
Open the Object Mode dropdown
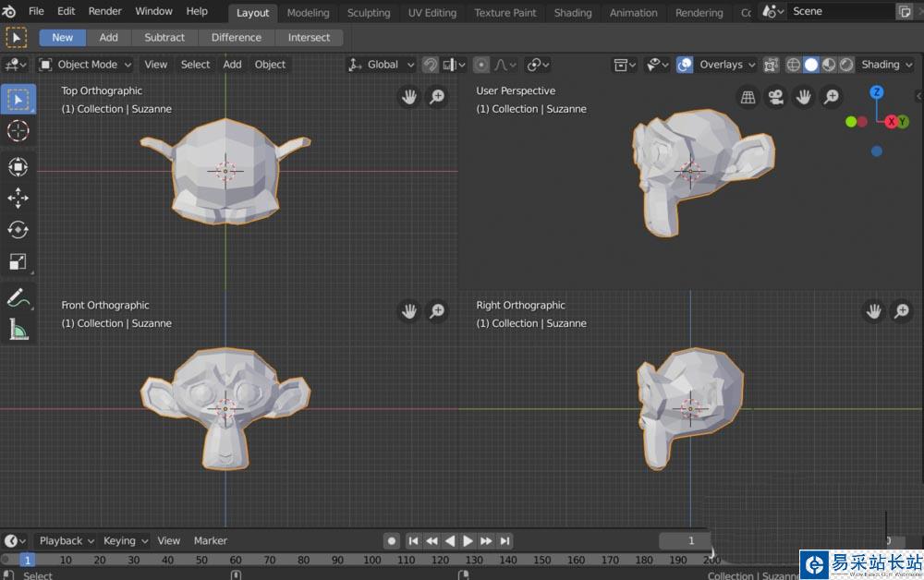pyautogui.click(x=85, y=65)
